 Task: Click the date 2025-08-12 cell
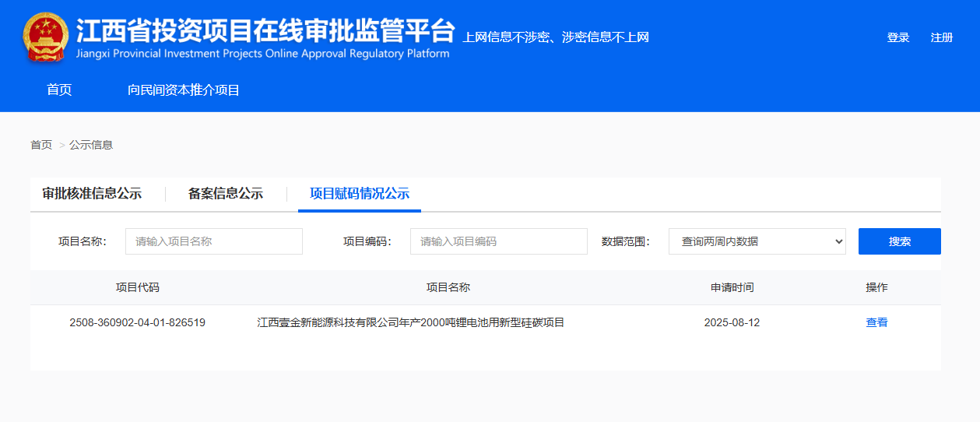pyautogui.click(x=732, y=322)
